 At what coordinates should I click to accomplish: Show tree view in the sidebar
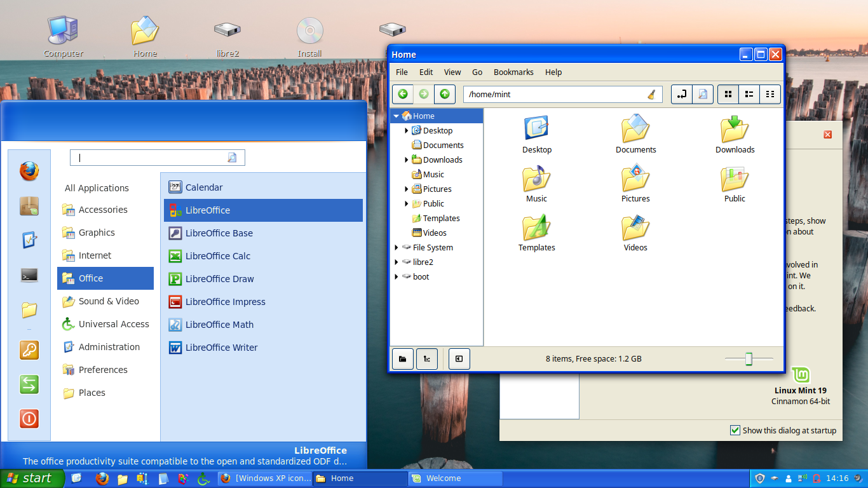(x=427, y=359)
